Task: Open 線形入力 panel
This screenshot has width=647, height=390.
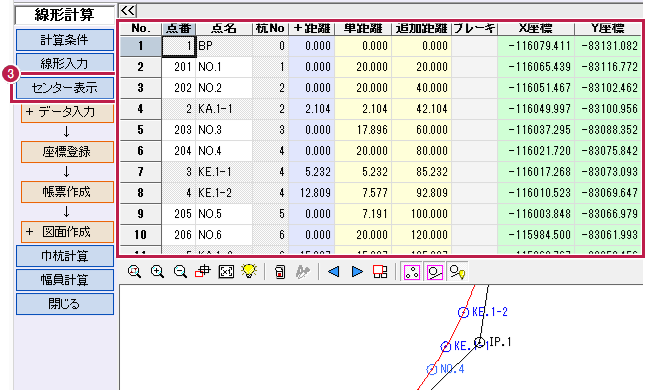Action: click(65, 64)
